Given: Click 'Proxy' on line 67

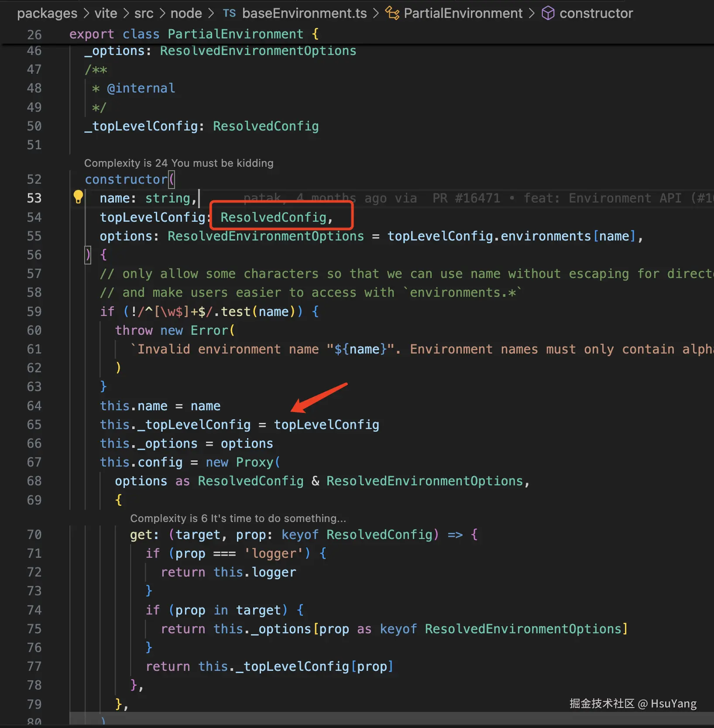Looking at the screenshot, I should (255, 462).
